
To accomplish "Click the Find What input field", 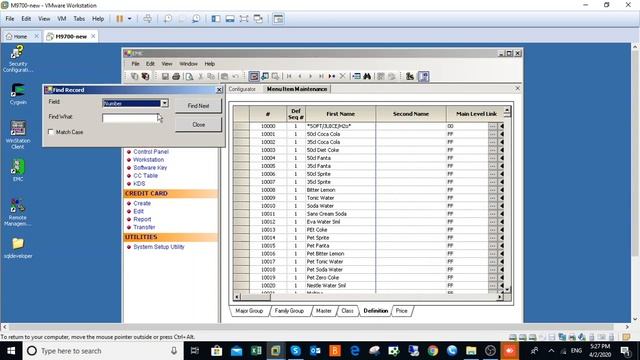I will 131,118.
